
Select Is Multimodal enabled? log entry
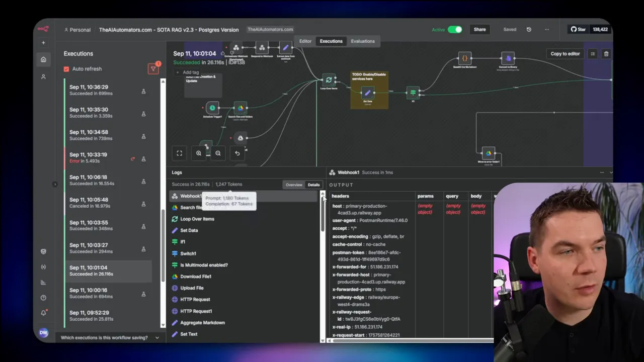coord(244,265)
